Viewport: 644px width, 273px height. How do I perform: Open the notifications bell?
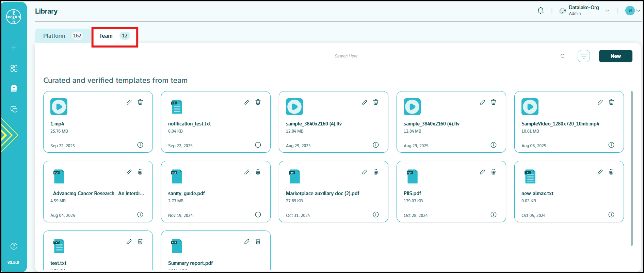coord(540,11)
